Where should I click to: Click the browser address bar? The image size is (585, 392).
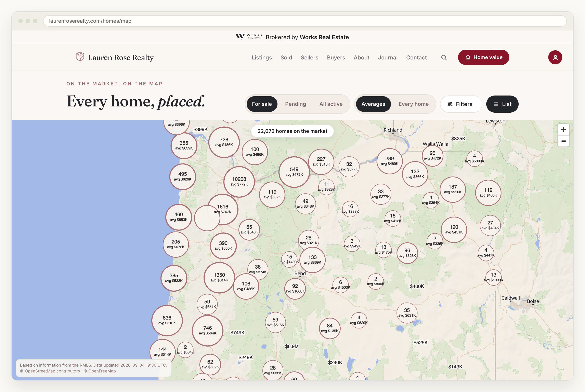[x=304, y=21]
